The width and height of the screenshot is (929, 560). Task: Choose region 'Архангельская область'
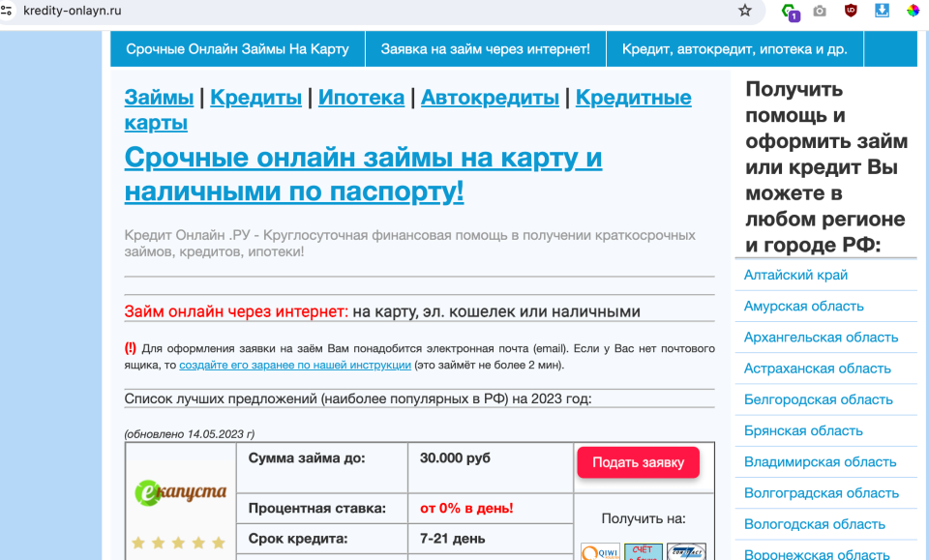pyautogui.click(x=822, y=338)
